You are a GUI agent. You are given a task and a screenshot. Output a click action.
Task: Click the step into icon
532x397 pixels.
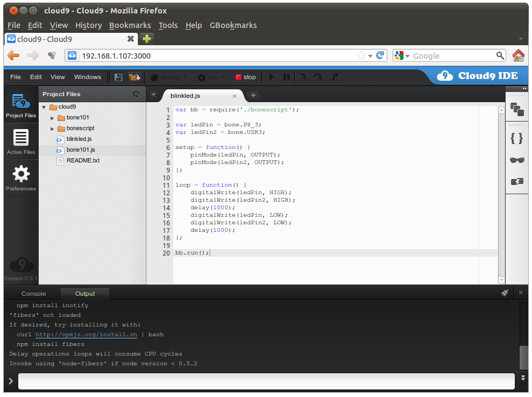304,77
